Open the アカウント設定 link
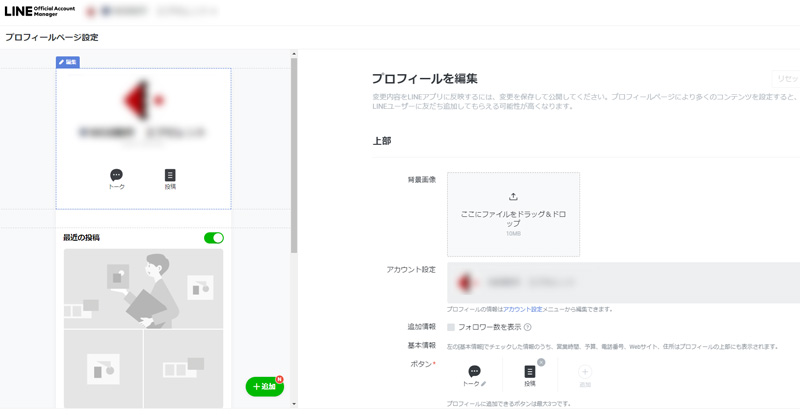The image size is (800, 415). 522,309
